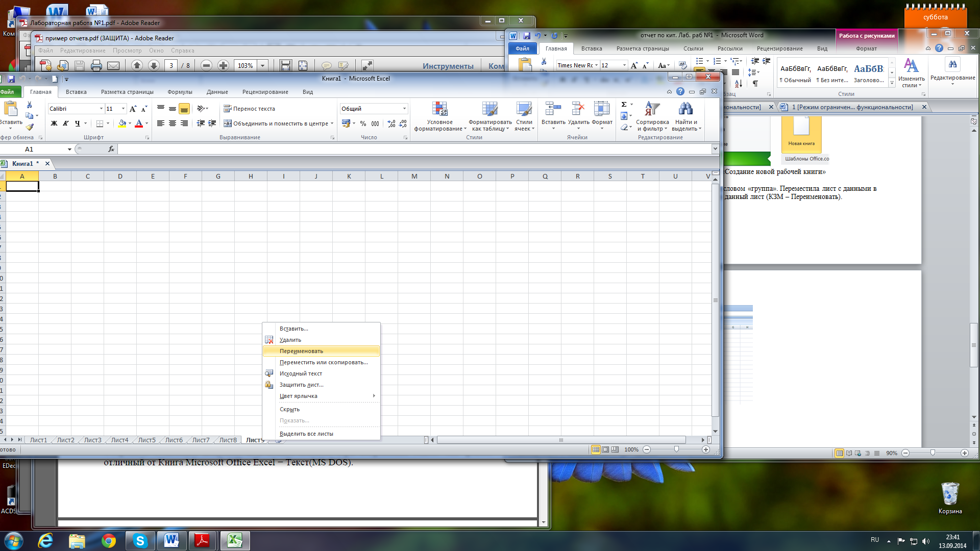Apply Word style Обычный from gallery

coord(795,73)
